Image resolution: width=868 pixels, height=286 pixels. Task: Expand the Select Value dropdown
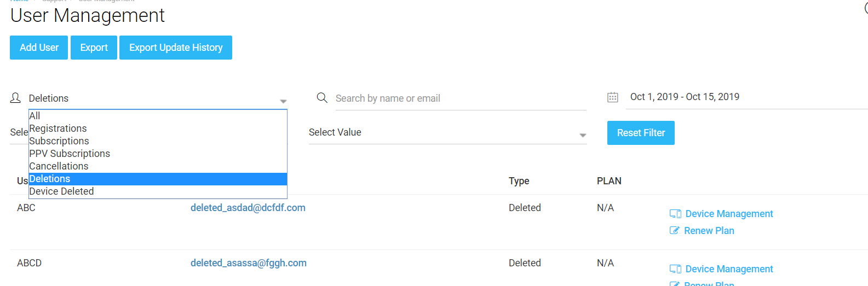tap(583, 135)
